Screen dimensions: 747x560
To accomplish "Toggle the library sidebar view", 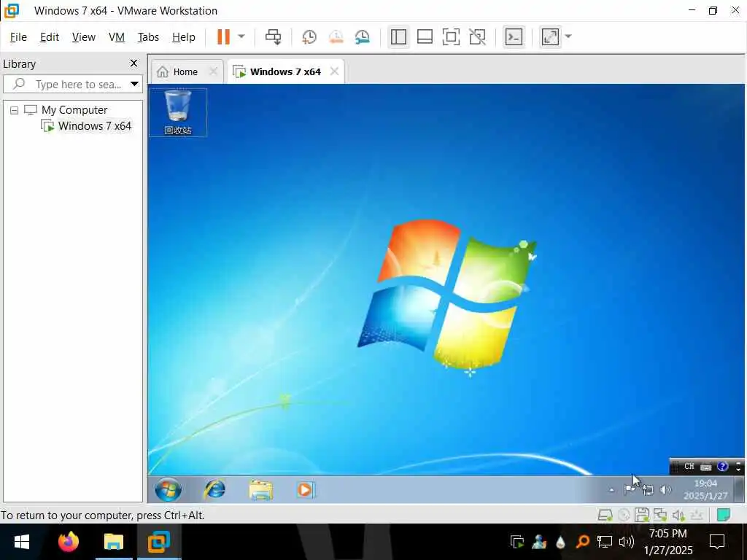I will pyautogui.click(x=398, y=36).
